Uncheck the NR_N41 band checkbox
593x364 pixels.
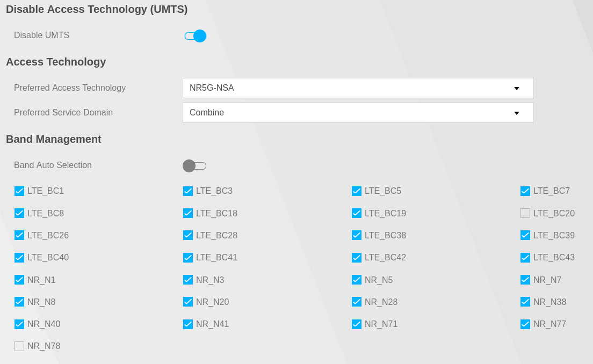coord(188,324)
